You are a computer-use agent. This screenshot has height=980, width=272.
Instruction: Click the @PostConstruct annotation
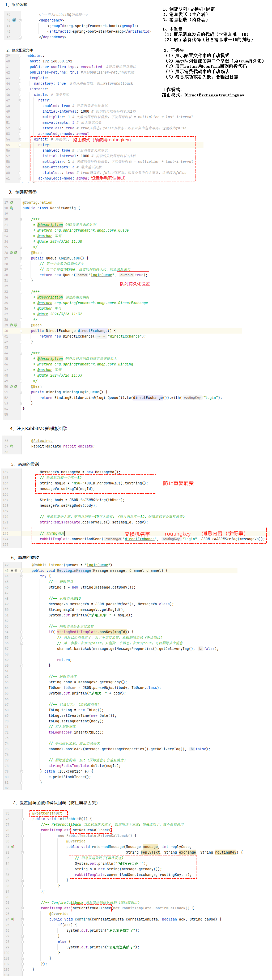(x=47, y=813)
